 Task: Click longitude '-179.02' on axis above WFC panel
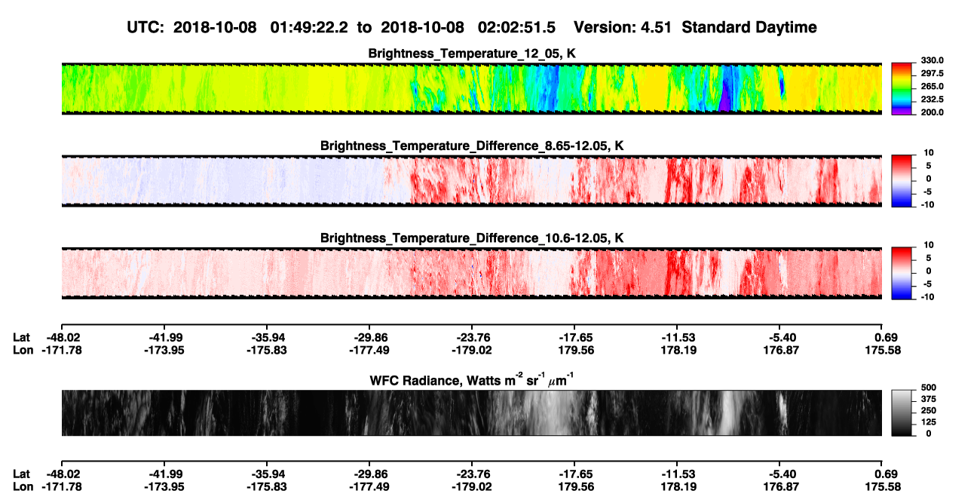(x=471, y=350)
